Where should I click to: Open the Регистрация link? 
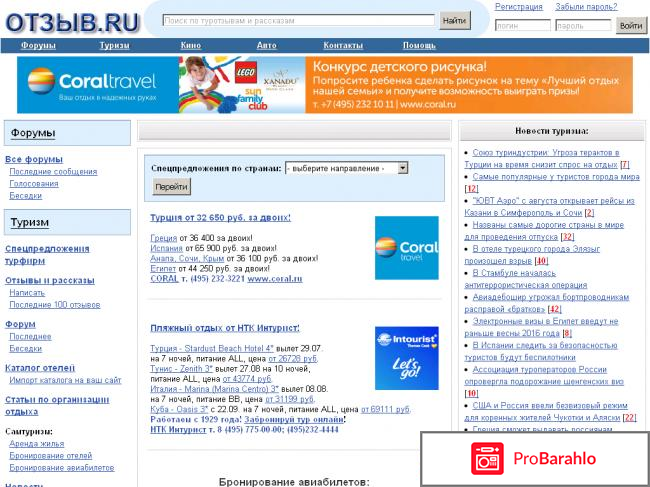click(519, 7)
